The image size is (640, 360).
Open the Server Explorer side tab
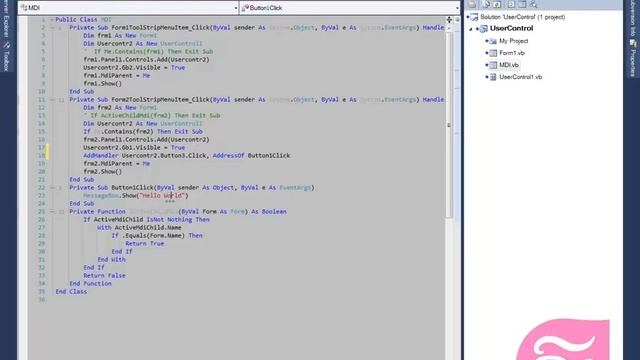click(x=6, y=18)
